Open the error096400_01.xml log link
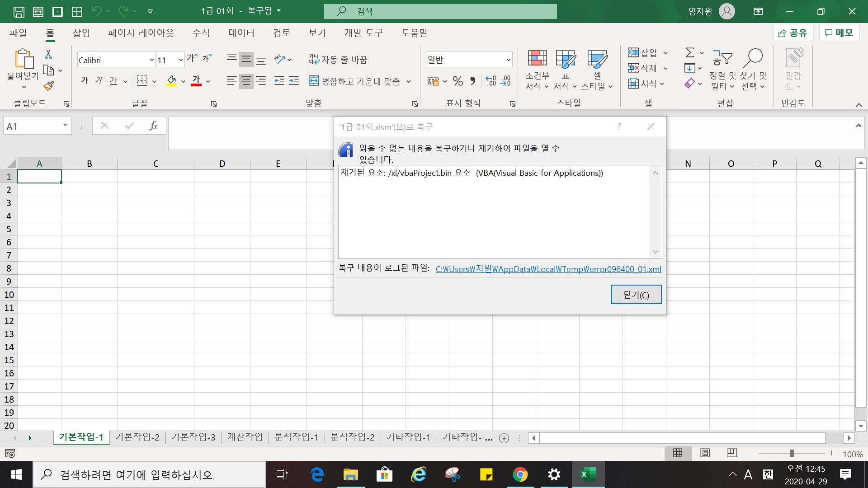Viewport: 868px width, 488px height. [x=548, y=269]
